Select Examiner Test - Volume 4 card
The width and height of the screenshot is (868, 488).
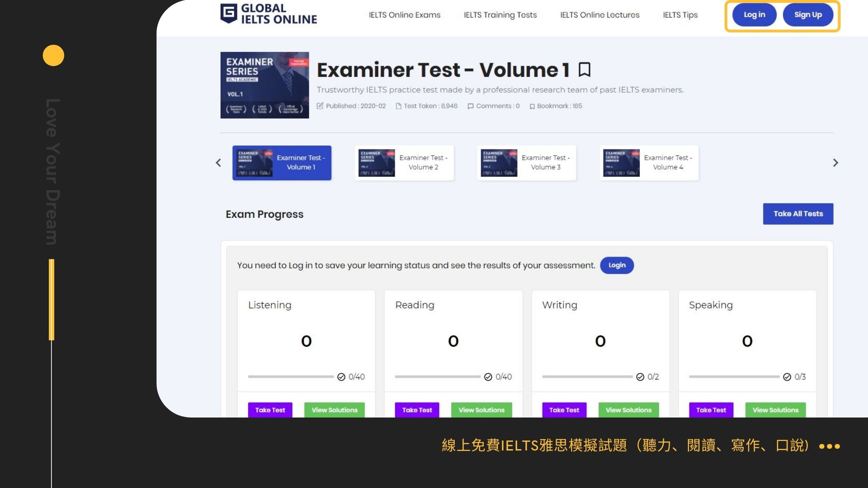[649, 163]
